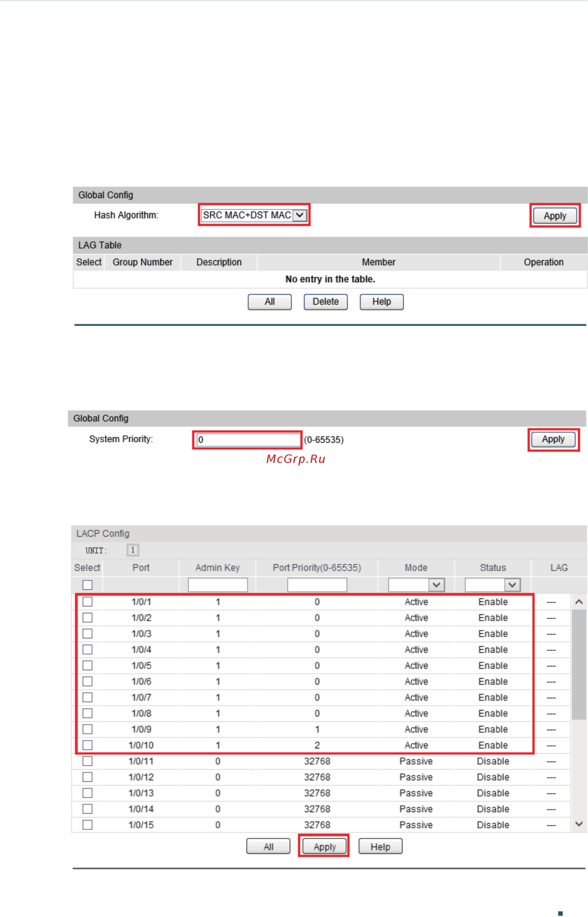Screen dimensions: 588x917
Task: Click priority 32768 for port 1/0/13
Action: pos(317,793)
